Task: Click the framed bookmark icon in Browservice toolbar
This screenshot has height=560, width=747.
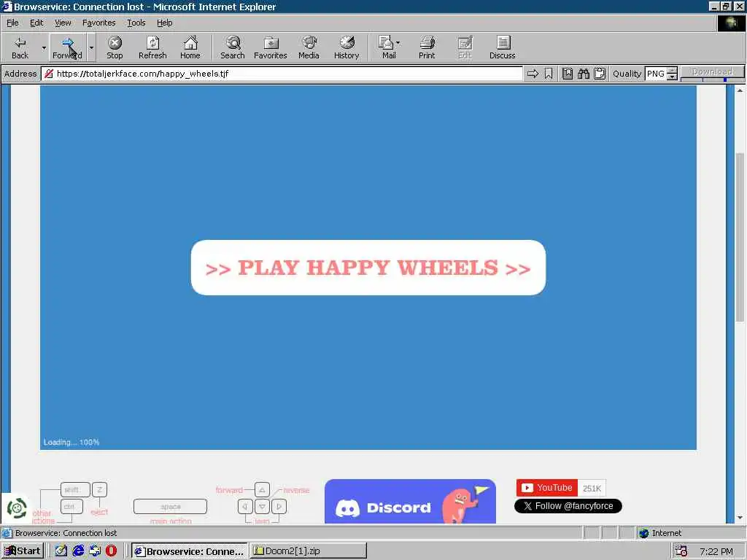Action: (568, 74)
